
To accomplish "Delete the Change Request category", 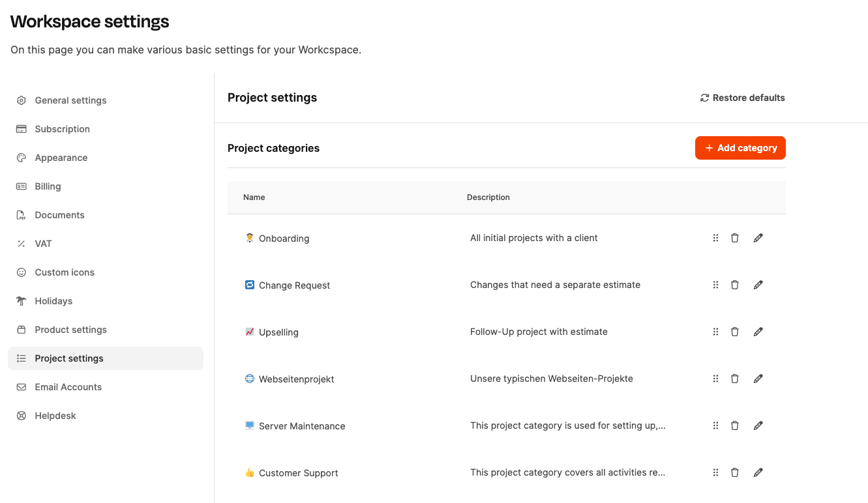I will point(735,285).
